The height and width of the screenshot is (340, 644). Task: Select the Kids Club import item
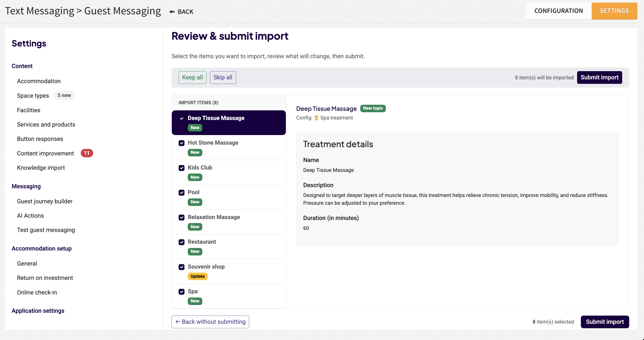pos(229,172)
